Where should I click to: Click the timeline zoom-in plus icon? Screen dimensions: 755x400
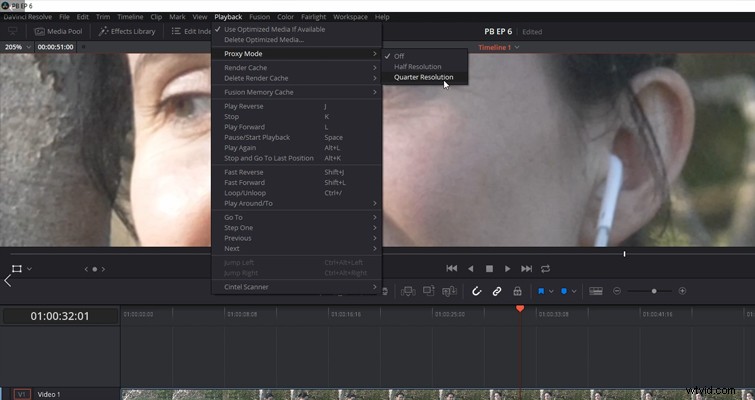(682, 291)
